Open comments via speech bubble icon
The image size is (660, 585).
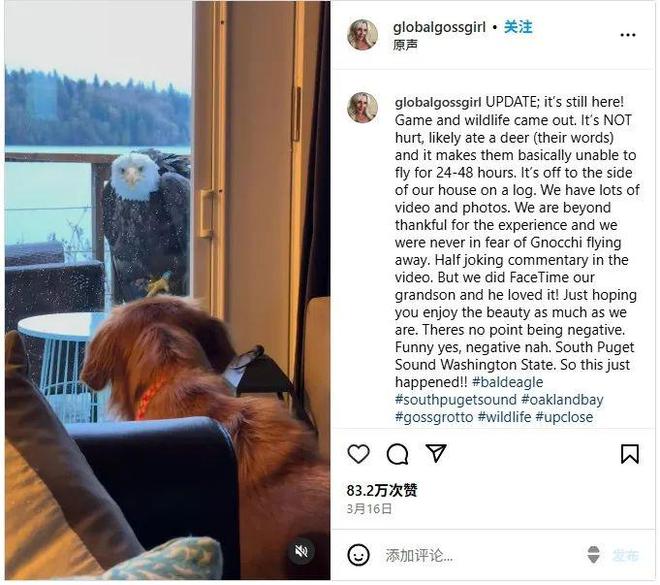click(397, 454)
